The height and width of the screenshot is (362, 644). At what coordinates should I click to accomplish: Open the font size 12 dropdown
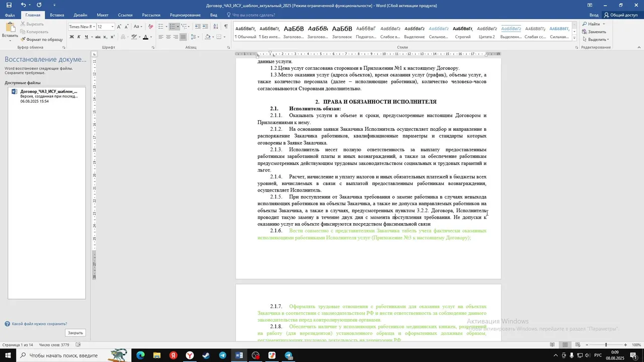pos(112,27)
